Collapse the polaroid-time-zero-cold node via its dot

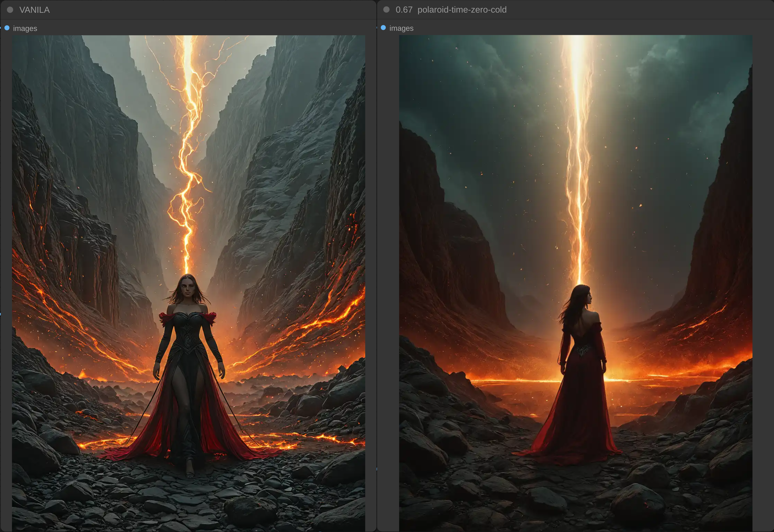point(386,10)
